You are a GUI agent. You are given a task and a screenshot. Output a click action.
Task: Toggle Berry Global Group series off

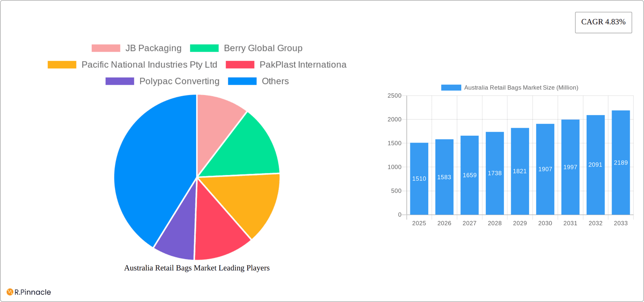(263, 48)
